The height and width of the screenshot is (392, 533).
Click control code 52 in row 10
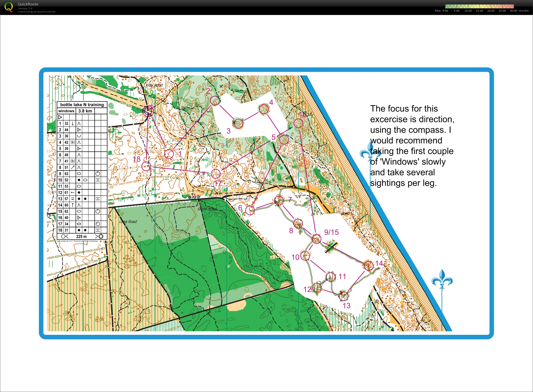(x=66, y=180)
